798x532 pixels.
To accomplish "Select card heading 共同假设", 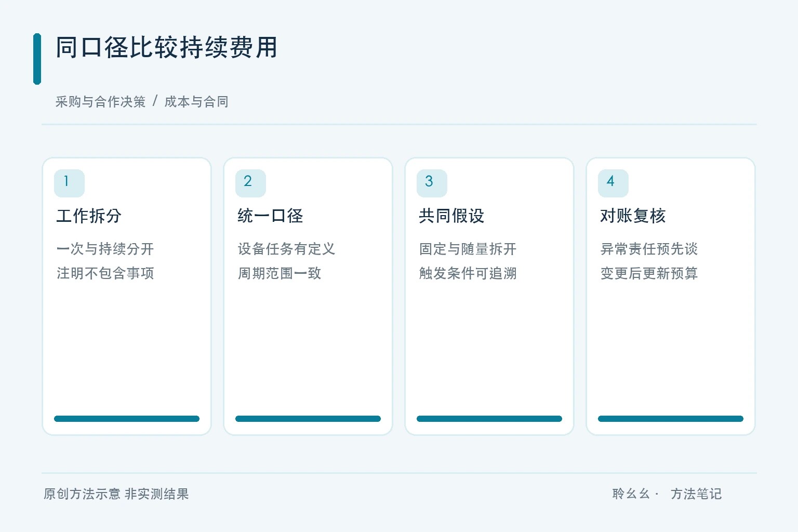I will click(x=451, y=216).
